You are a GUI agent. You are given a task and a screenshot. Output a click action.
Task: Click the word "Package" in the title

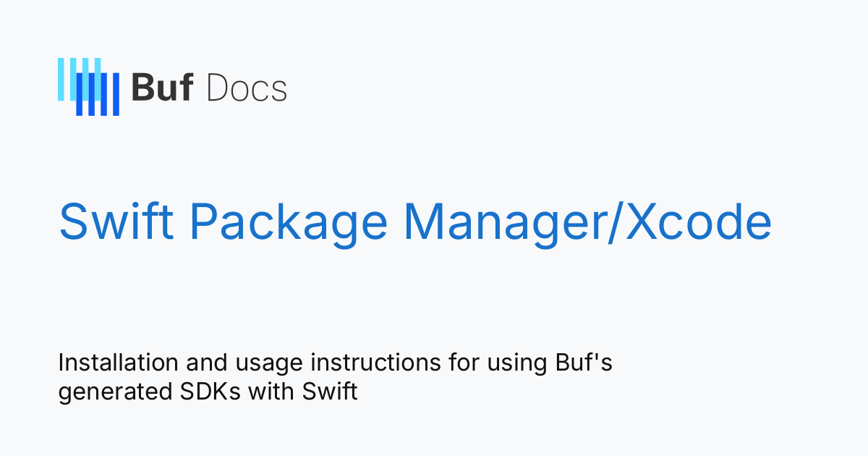point(287,222)
